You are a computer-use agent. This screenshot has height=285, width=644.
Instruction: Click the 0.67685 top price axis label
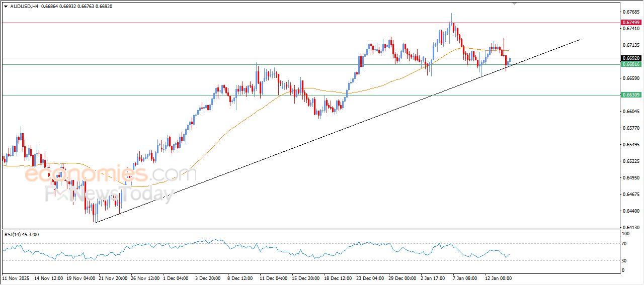click(x=630, y=12)
